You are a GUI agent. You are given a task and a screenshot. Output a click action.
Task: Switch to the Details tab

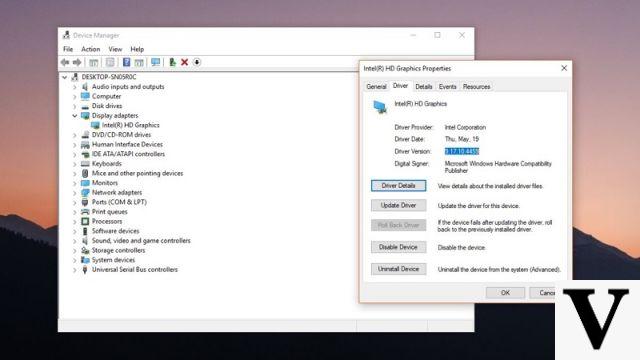pyautogui.click(x=424, y=87)
